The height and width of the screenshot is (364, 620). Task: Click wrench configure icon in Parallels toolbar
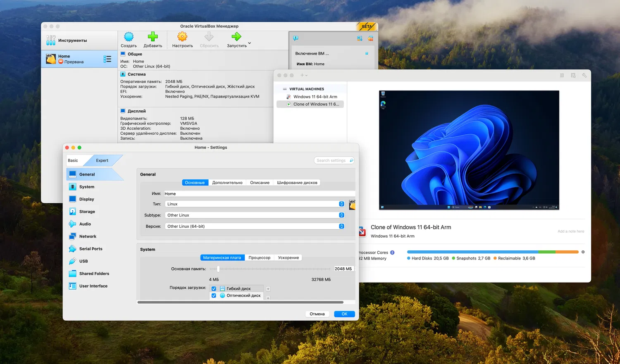coord(584,75)
